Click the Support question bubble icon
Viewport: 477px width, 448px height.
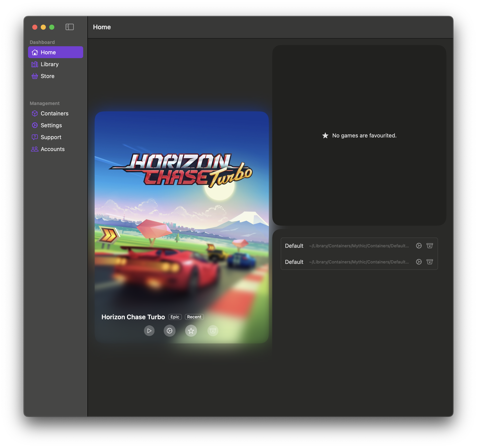(35, 137)
